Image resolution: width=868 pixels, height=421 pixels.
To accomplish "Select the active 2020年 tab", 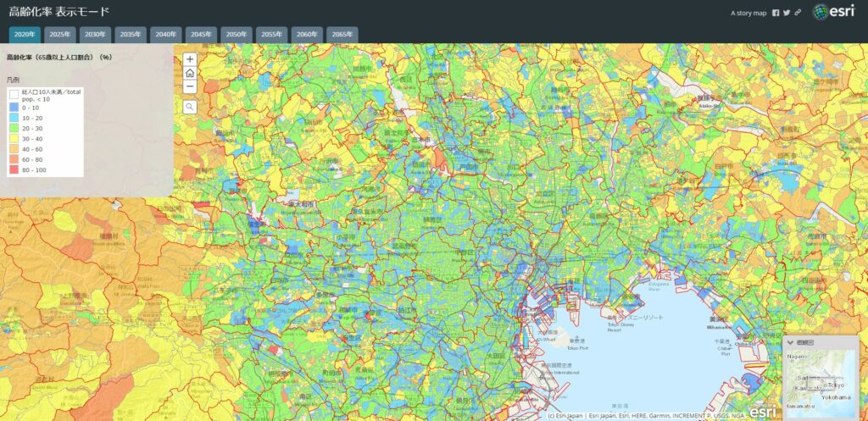I will pos(25,34).
